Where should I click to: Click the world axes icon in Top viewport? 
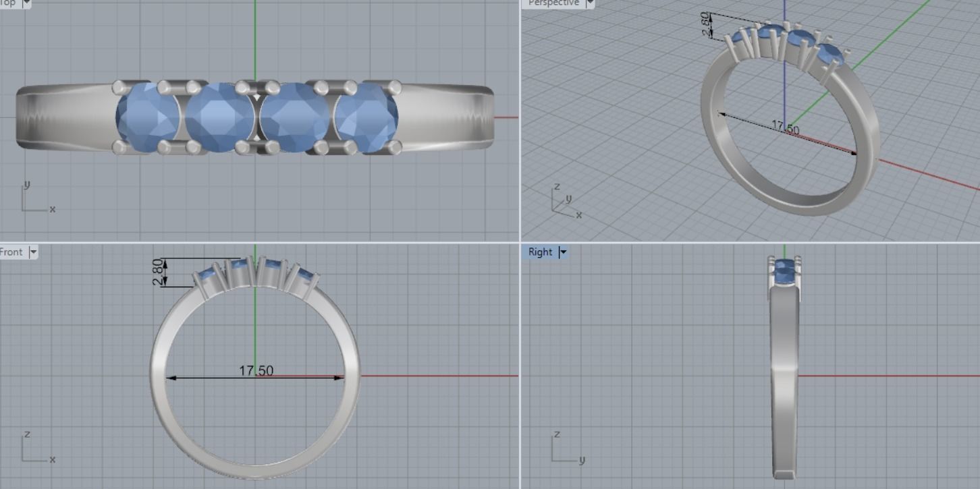tap(37, 197)
